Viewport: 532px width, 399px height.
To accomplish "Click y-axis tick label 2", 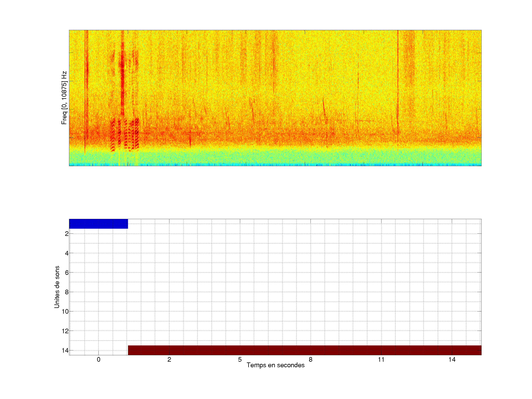I will [x=67, y=234].
